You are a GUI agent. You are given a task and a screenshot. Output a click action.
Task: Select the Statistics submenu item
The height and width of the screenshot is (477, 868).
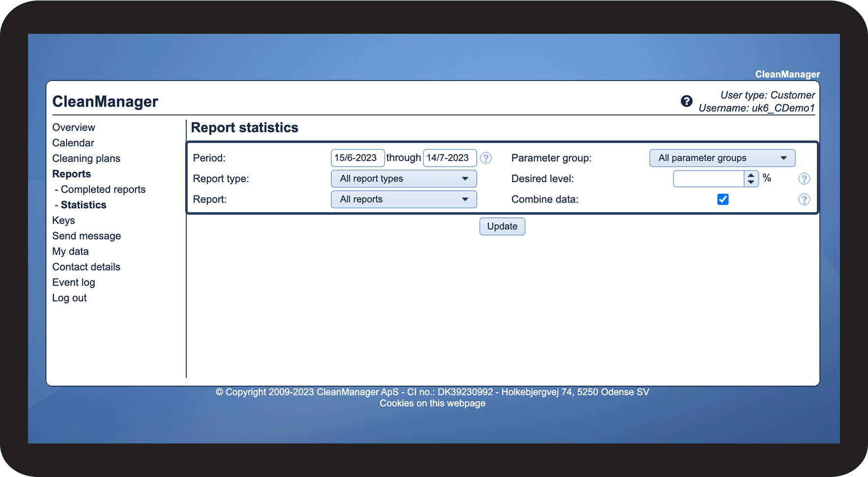click(84, 205)
